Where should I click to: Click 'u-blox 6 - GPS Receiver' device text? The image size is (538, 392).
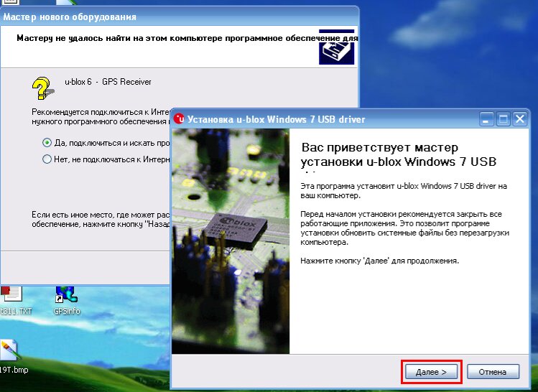[x=108, y=82]
